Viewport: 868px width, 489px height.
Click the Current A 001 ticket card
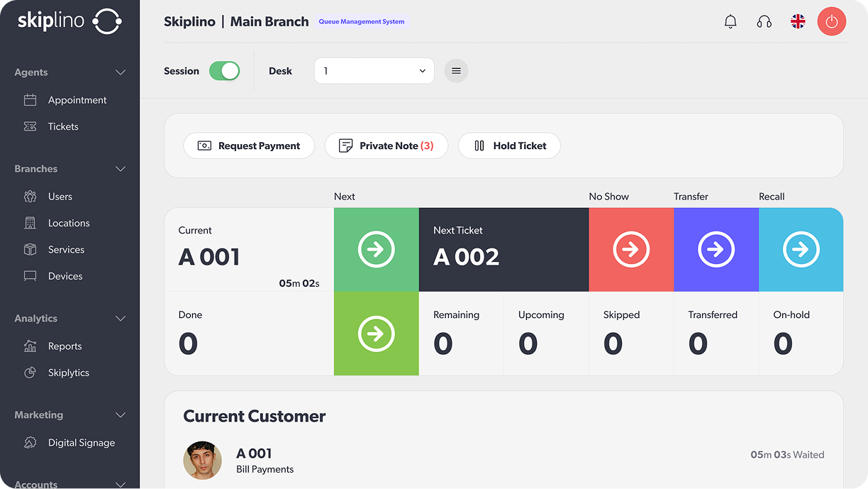(x=249, y=250)
